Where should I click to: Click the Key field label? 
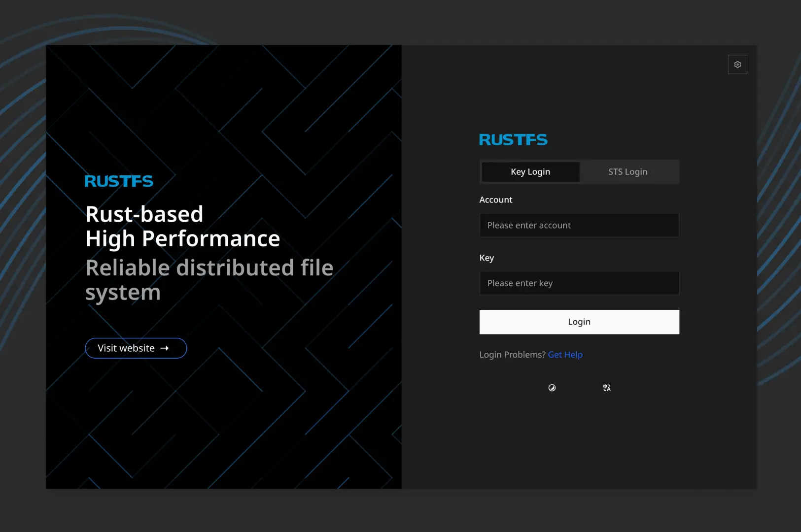point(487,258)
